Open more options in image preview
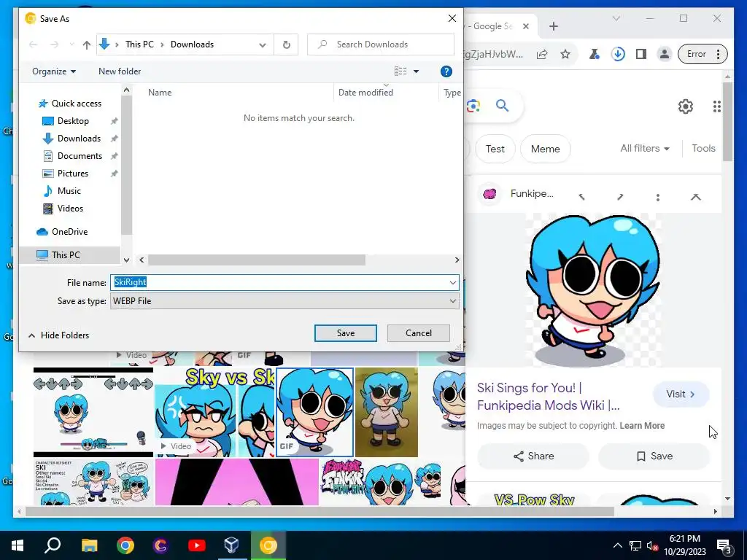This screenshot has width=747, height=560. click(657, 197)
